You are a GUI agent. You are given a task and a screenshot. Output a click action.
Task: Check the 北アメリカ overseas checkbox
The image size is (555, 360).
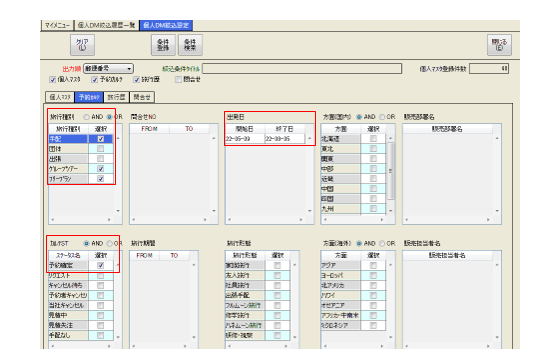[373, 285]
